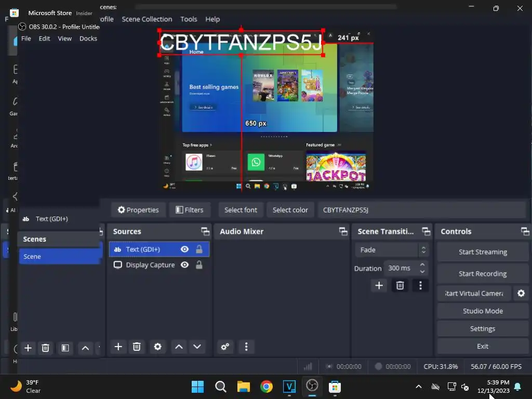Open the Scene Collection menu
Viewport: 532px width, 399px height.
coord(147,19)
